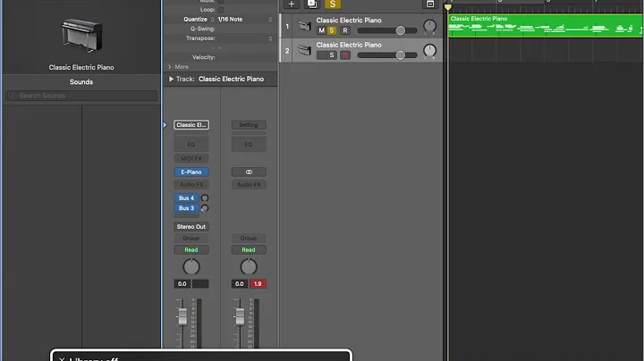
Task: Toggle solo on track 2
Action: pyautogui.click(x=332, y=55)
